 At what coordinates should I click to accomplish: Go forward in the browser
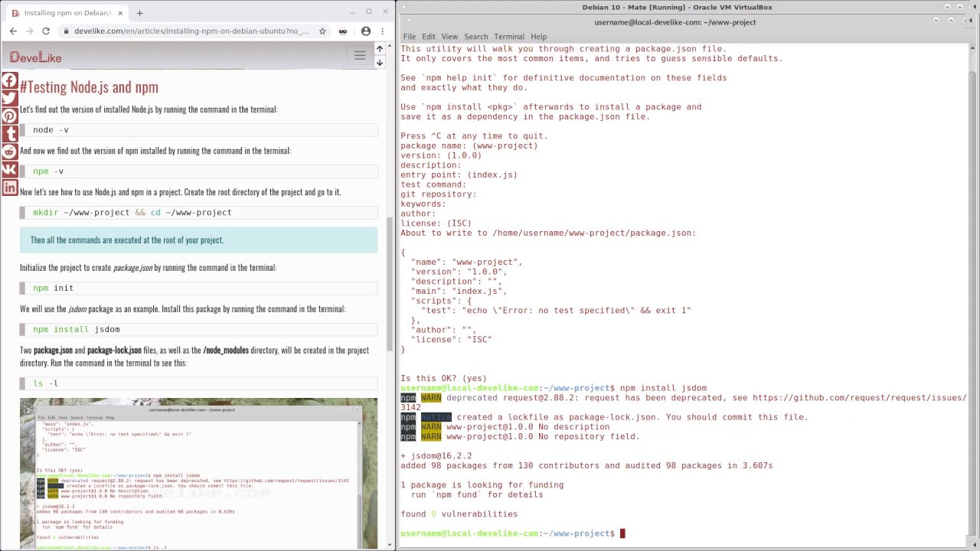[29, 31]
